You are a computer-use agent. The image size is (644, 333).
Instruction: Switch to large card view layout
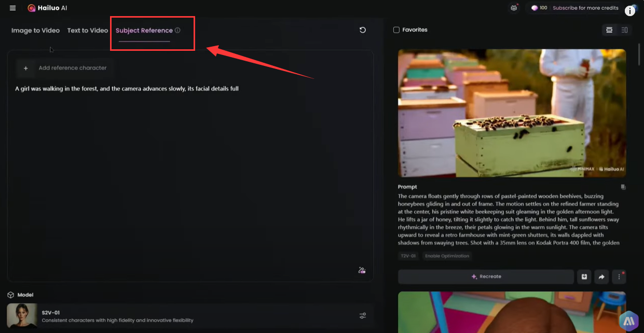pyautogui.click(x=609, y=30)
